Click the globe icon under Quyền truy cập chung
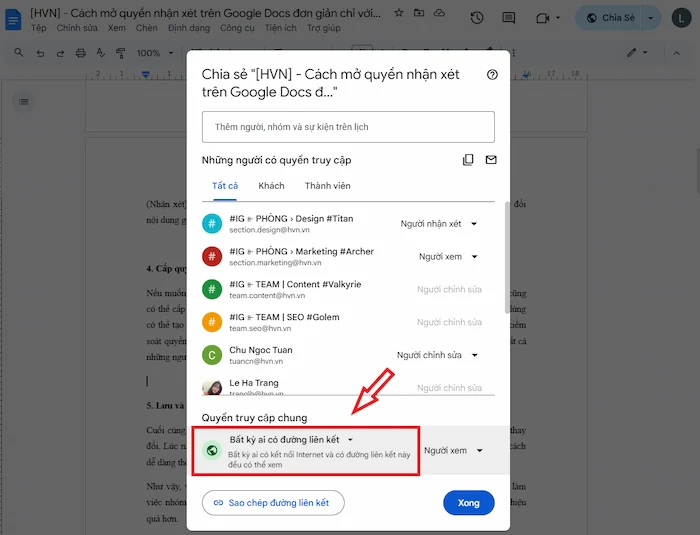Screen dimensions: 700x535 point(211,450)
